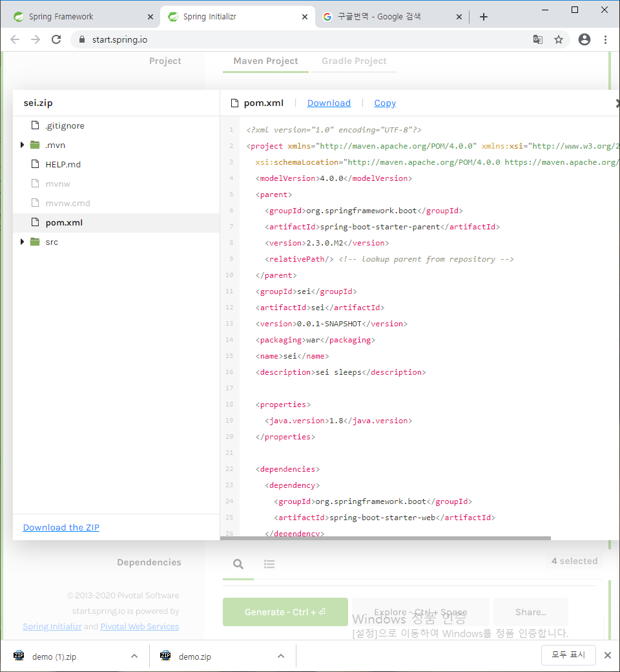
Task: Click the .mvn folder icon
Action: click(35, 145)
